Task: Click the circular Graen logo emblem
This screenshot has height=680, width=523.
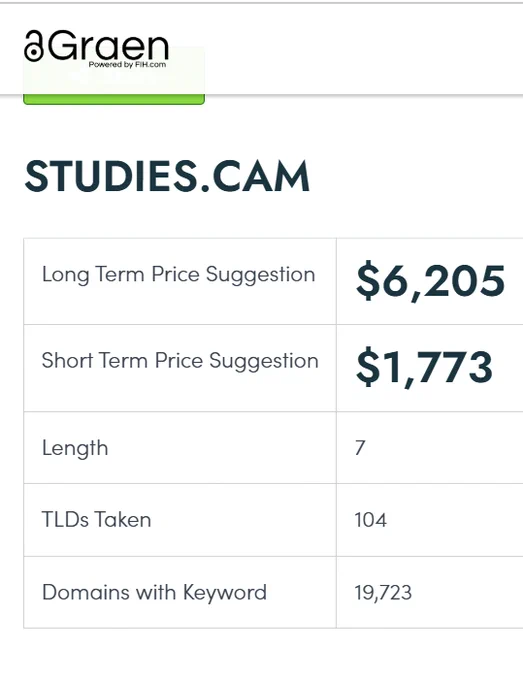Action: coord(34,46)
